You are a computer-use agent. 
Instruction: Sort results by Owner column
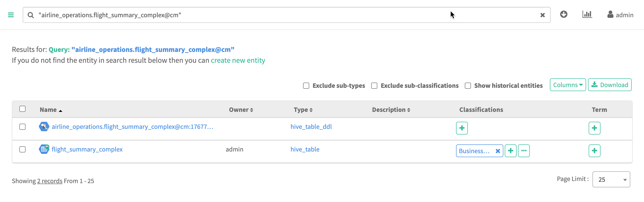pyautogui.click(x=241, y=110)
